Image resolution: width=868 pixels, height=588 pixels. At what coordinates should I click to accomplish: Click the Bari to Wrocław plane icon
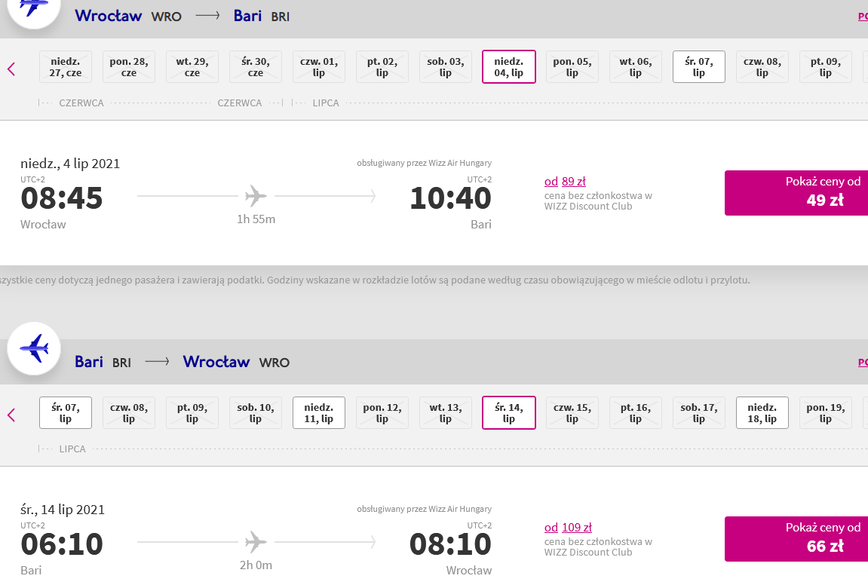point(34,348)
